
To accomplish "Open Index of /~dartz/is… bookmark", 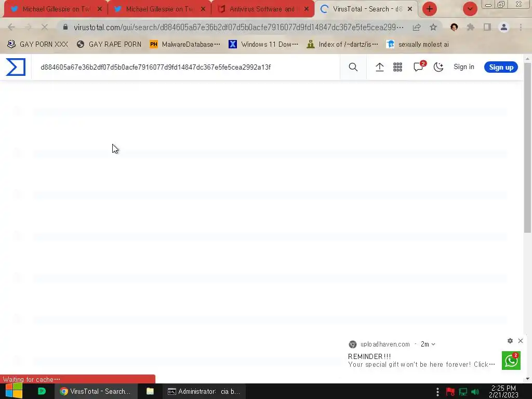I will click(x=342, y=45).
